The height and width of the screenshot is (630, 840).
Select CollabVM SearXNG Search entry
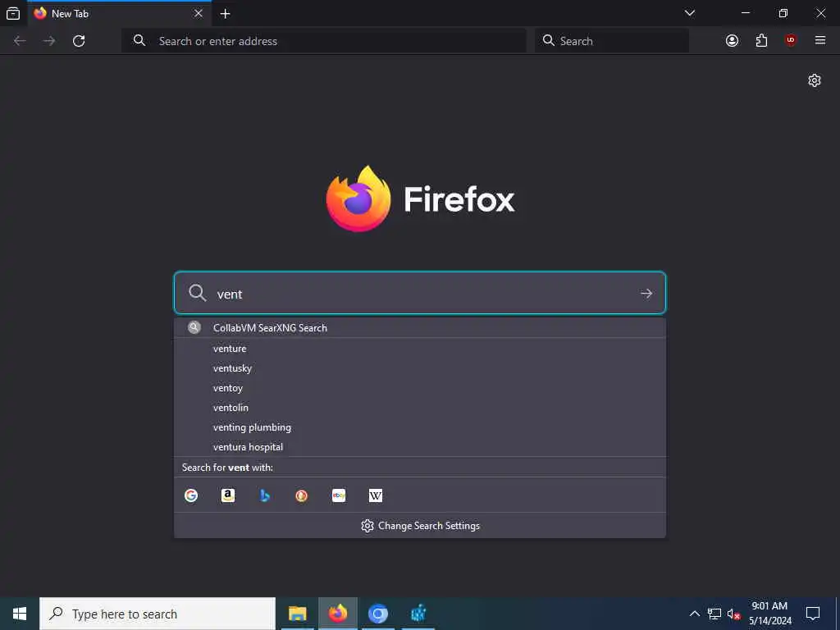(x=420, y=327)
